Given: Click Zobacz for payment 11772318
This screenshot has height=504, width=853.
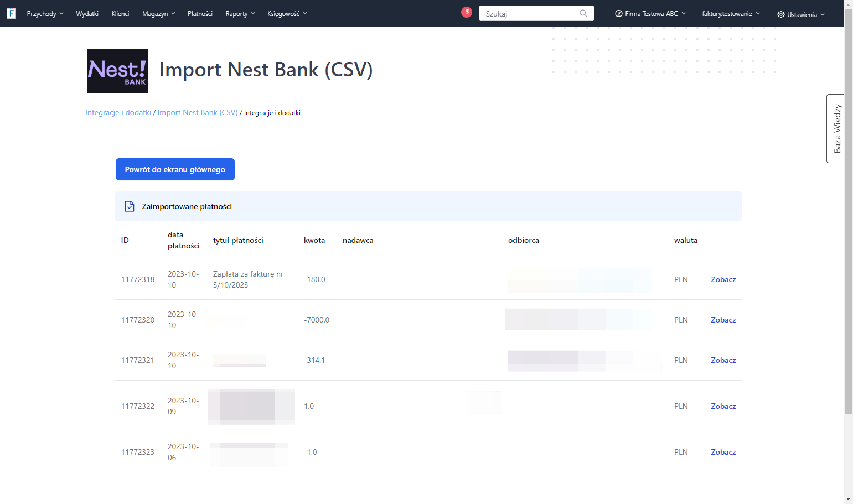Looking at the screenshot, I should [x=723, y=279].
